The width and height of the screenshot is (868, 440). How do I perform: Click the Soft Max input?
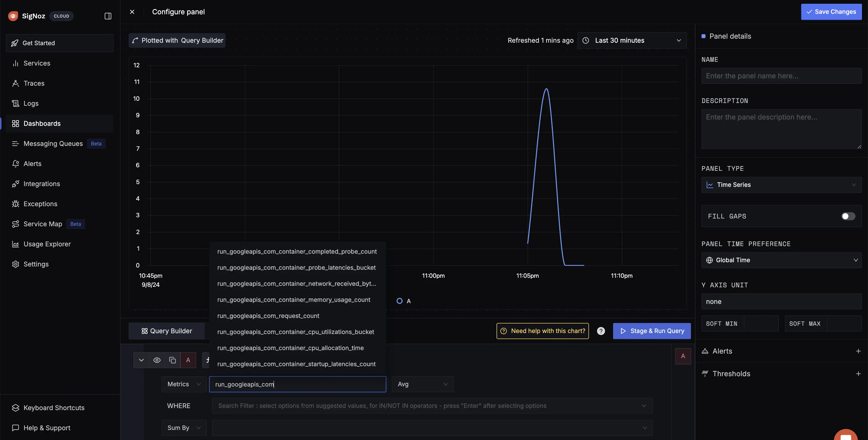(x=844, y=324)
